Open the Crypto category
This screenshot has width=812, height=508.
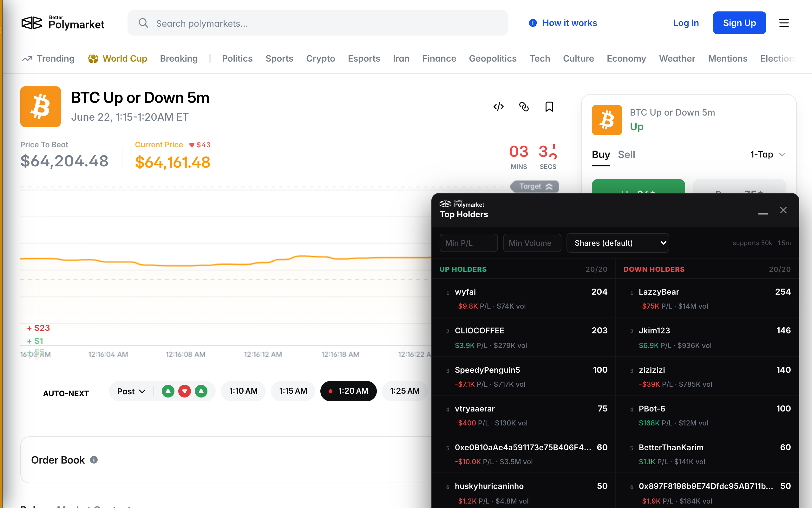click(x=320, y=58)
